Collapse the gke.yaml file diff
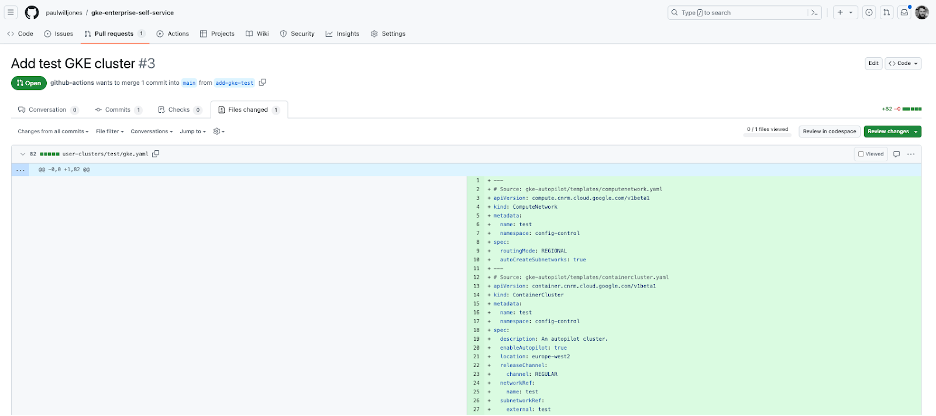936x416 pixels. point(22,153)
